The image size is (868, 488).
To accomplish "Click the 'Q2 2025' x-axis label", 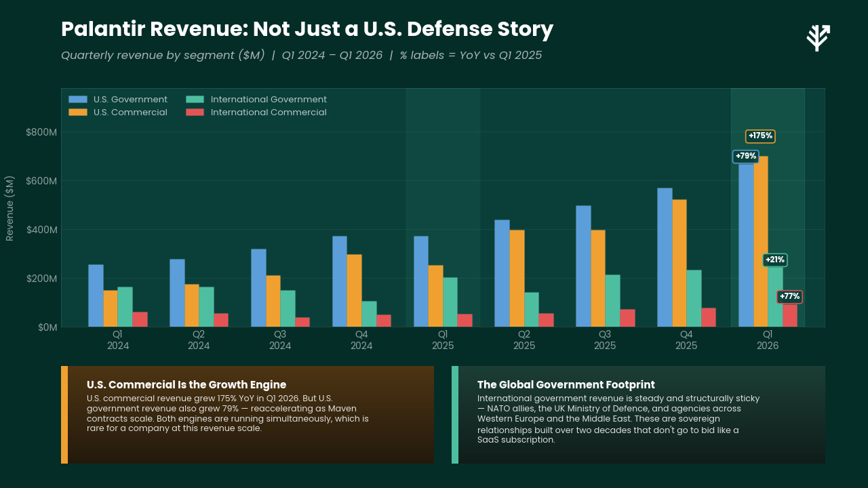I will 524,340.
